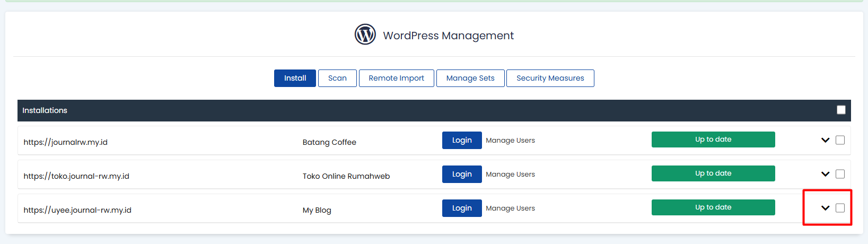Image resolution: width=868 pixels, height=244 pixels.
Task: Tick the select-all checkbox in Installations header
Action: coord(841,110)
